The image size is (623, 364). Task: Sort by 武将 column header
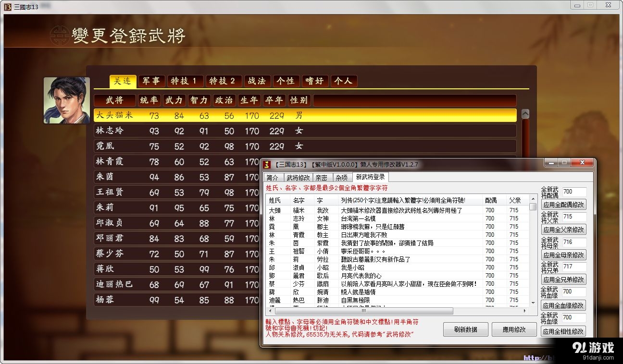[x=115, y=100]
